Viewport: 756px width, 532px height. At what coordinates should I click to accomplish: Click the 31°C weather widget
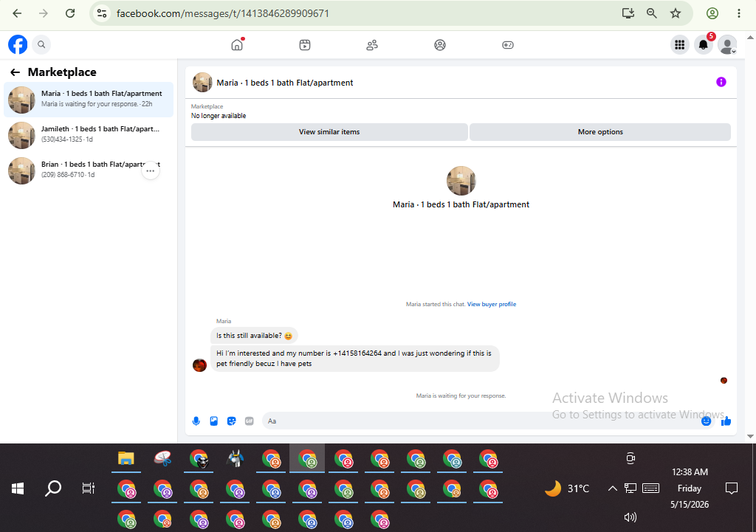(567, 488)
